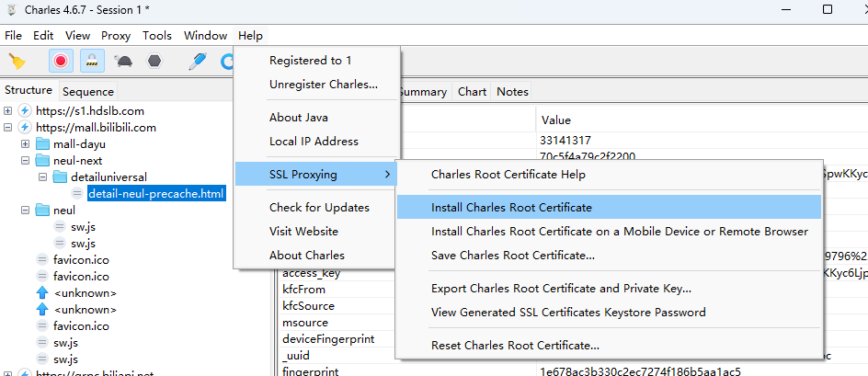Click the neul-next folder icon
Viewport: 868px width, 376px height.
42,161
